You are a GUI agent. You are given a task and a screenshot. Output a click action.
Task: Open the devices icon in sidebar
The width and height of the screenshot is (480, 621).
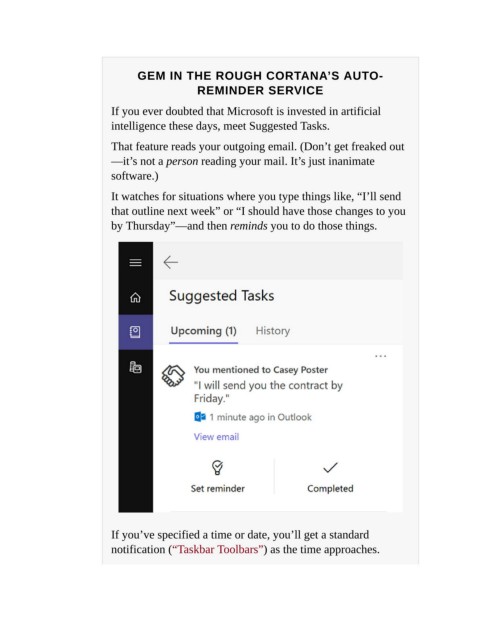pos(135,367)
